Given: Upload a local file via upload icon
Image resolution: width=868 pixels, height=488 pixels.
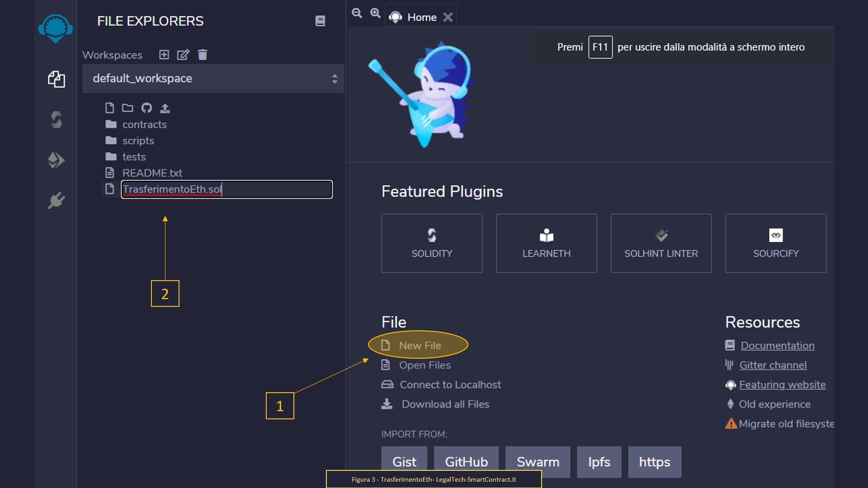Looking at the screenshot, I should point(165,108).
